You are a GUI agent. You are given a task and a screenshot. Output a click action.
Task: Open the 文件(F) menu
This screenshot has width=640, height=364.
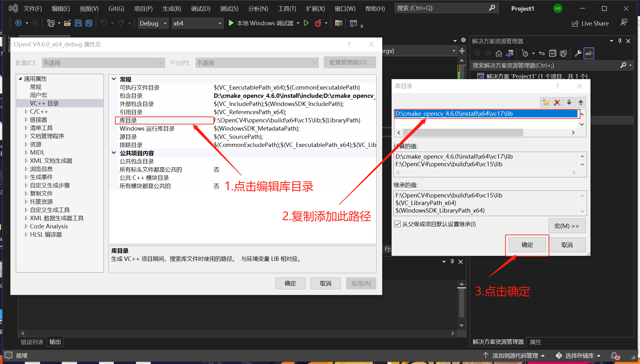point(33,9)
